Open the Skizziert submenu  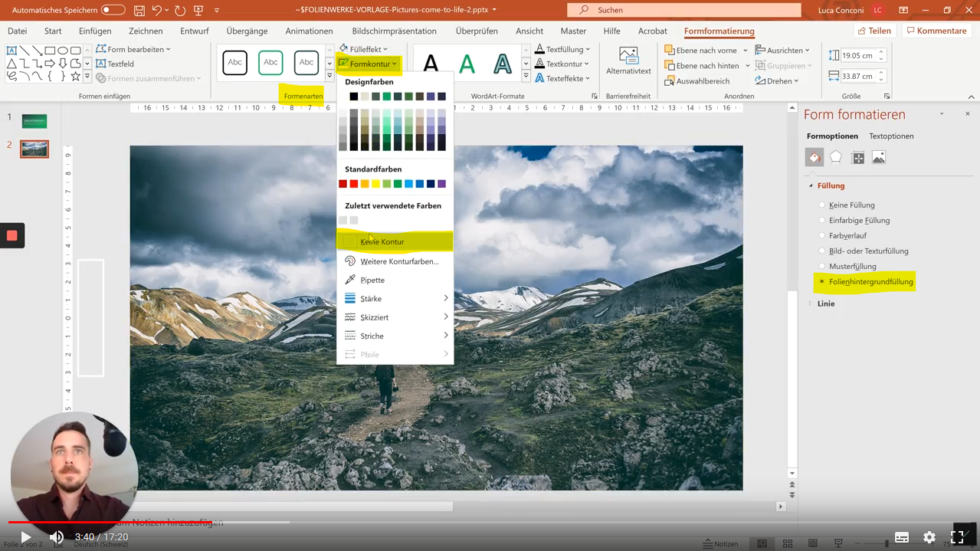pos(395,316)
